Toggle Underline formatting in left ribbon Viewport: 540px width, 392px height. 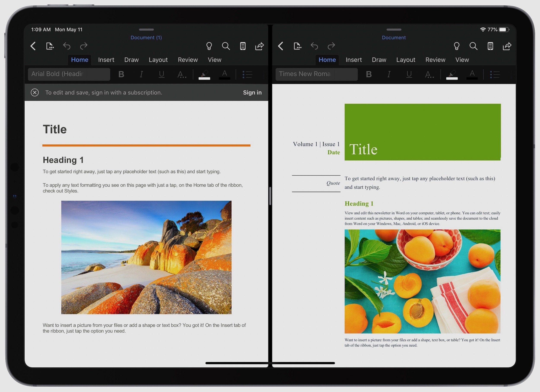coord(161,74)
